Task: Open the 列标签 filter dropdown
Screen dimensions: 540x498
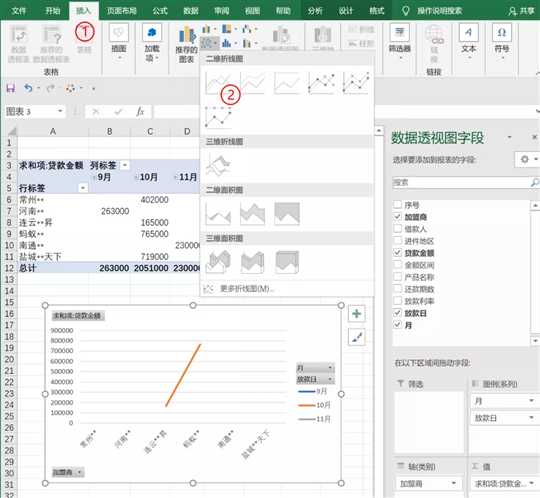Action: point(125,165)
